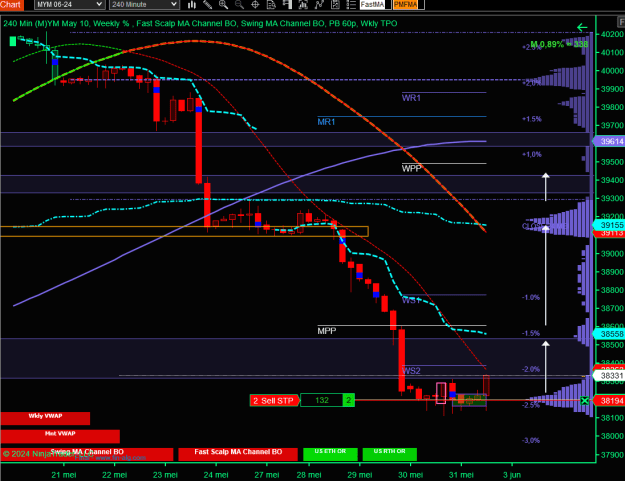Screen dimensions: 625x481
Task: Click the WS2 pivot label
Action: tap(411, 371)
